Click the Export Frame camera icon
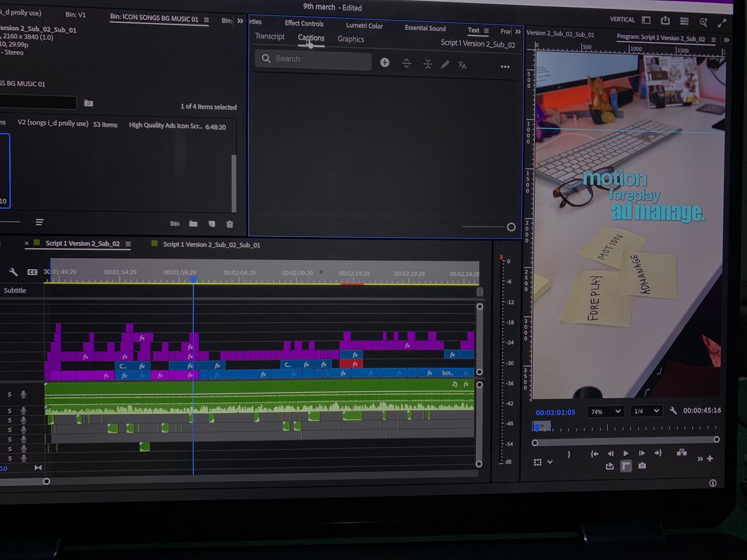 [642, 465]
